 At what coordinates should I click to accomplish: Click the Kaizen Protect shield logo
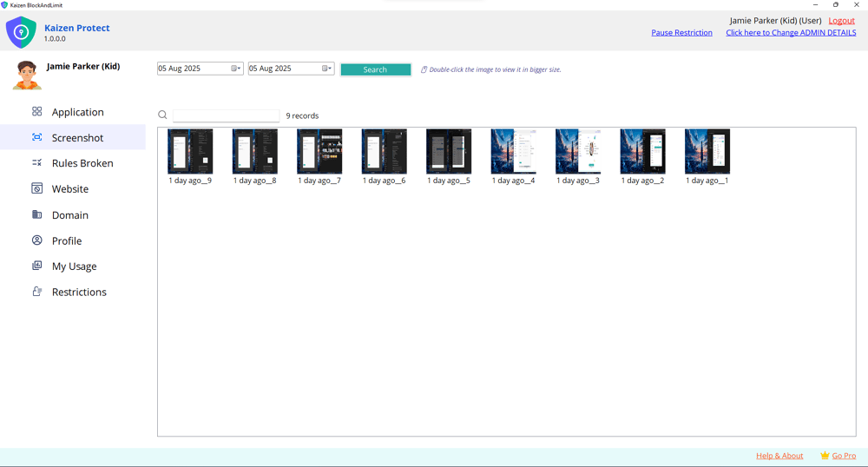(x=21, y=33)
